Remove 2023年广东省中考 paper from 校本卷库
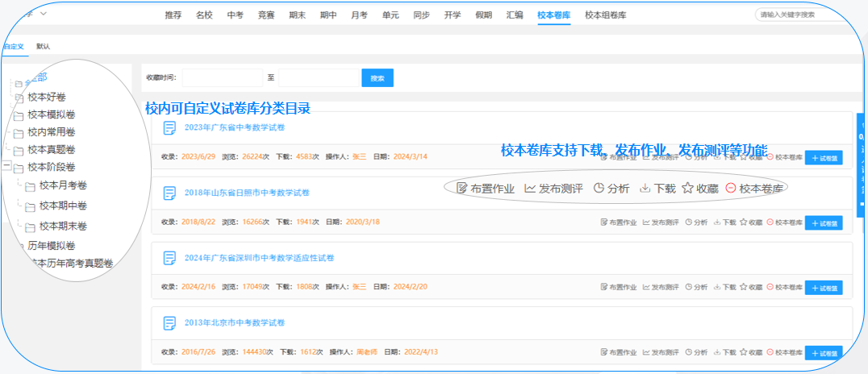Screen dimensions: 868x374 (784, 157)
